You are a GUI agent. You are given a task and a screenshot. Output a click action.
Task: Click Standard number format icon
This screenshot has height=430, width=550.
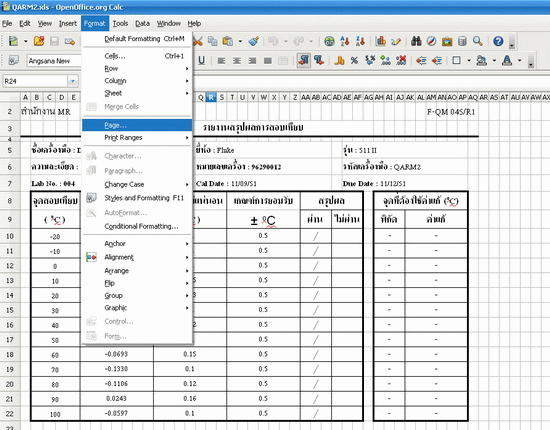[370, 61]
